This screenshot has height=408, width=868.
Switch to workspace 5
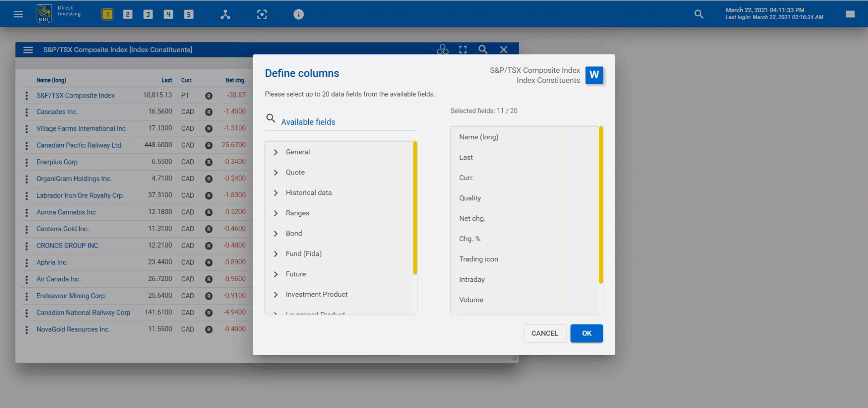[189, 15]
